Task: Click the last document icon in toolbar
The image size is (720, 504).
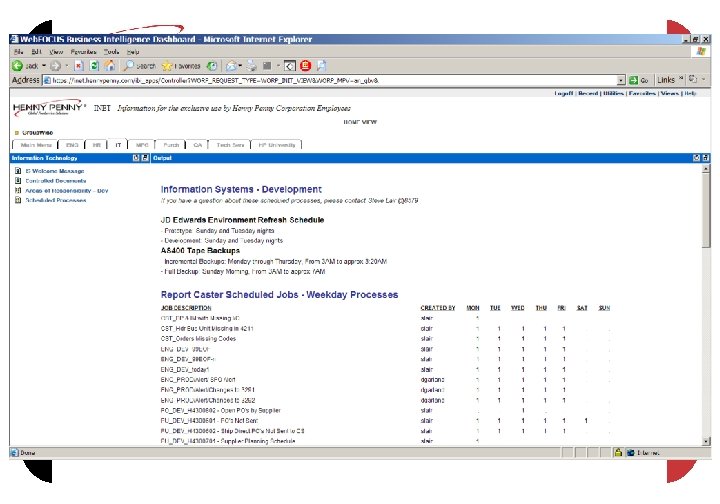Action: (321, 66)
